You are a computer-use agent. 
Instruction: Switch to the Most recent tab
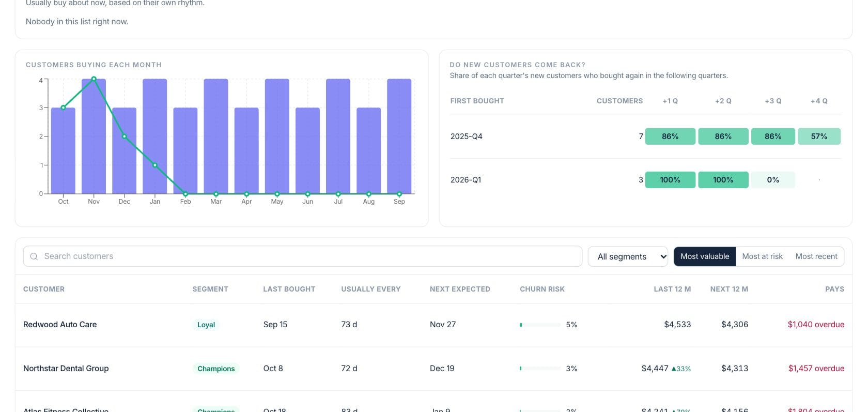[x=816, y=256]
